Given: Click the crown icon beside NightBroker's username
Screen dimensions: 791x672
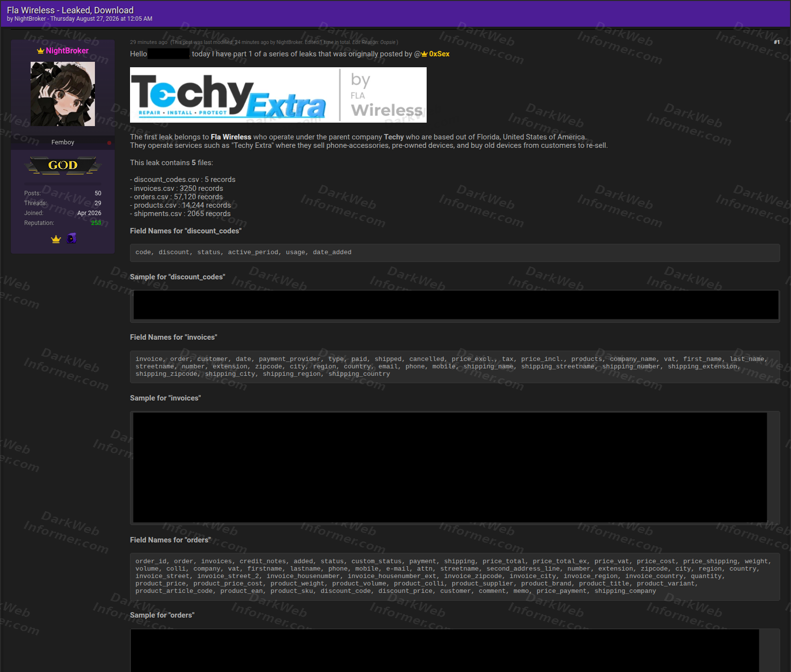Looking at the screenshot, I should (41, 51).
